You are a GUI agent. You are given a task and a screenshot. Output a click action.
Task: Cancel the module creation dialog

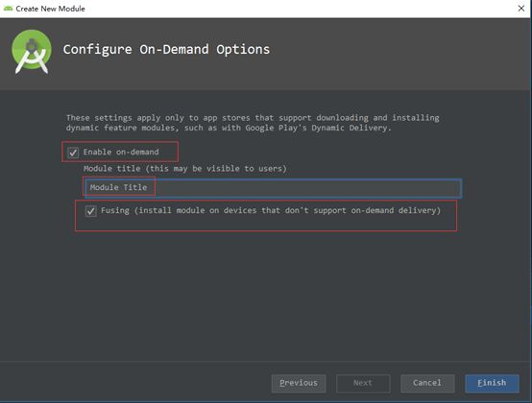tap(427, 384)
